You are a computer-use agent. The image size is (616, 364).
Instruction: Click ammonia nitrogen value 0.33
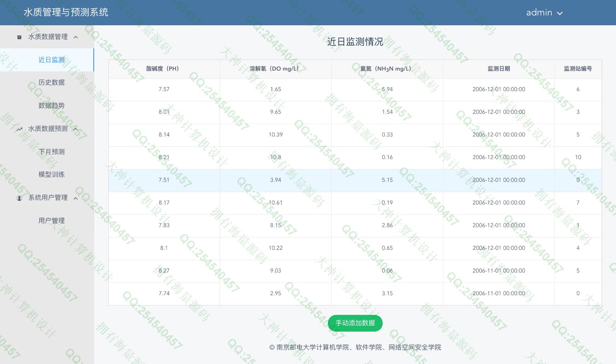click(x=387, y=134)
